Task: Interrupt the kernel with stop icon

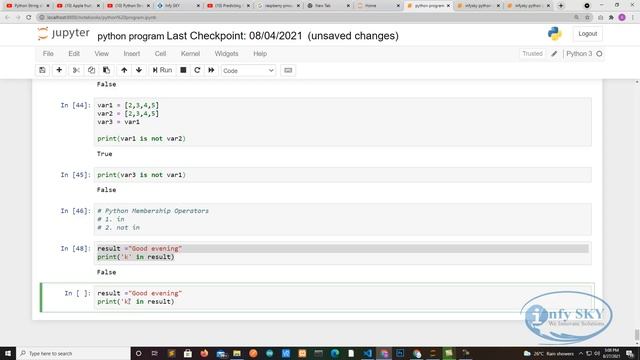Action: [x=183, y=70]
